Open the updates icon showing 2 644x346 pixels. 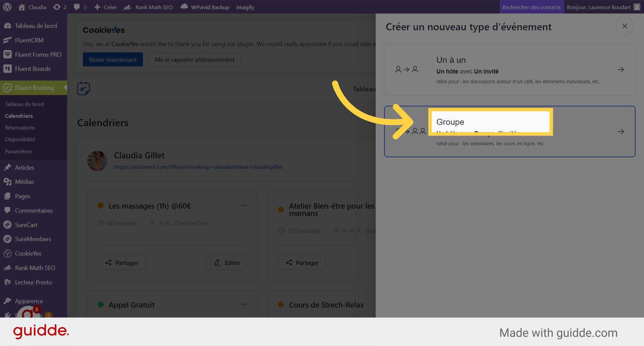click(60, 7)
